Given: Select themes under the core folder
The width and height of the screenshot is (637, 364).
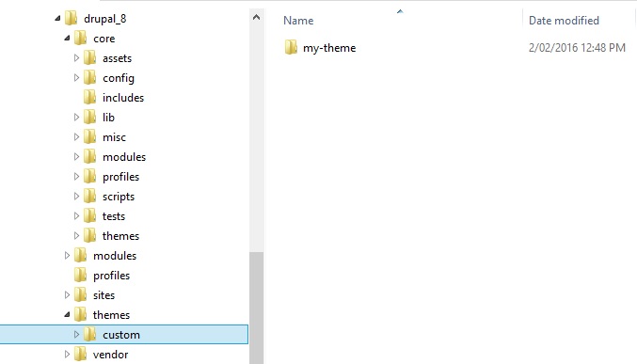Looking at the screenshot, I should (x=120, y=236).
